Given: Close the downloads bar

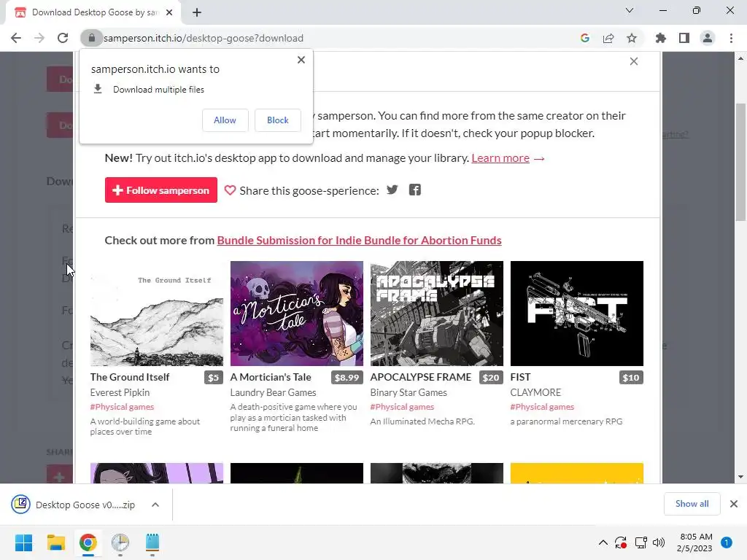Looking at the screenshot, I should coord(734,504).
